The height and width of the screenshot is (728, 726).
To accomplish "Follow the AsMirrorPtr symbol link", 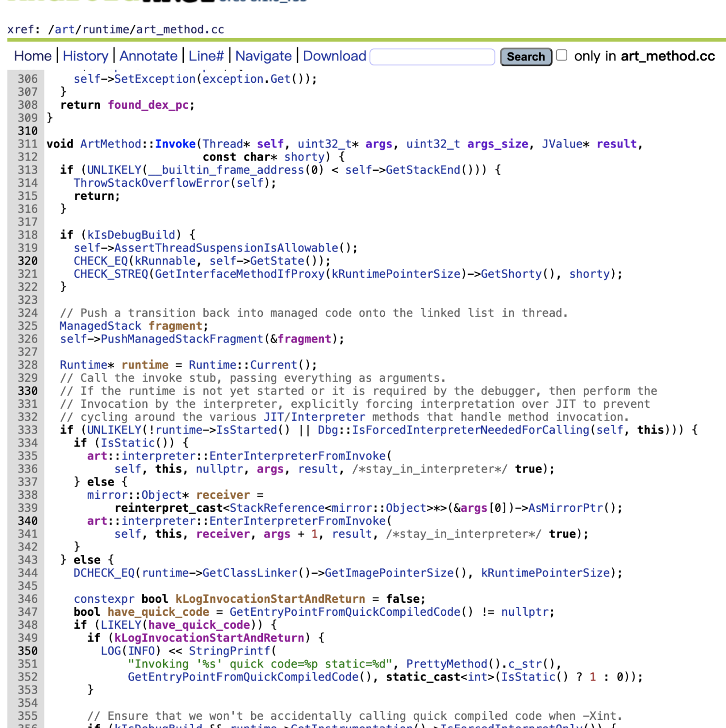I will pyautogui.click(x=566, y=508).
